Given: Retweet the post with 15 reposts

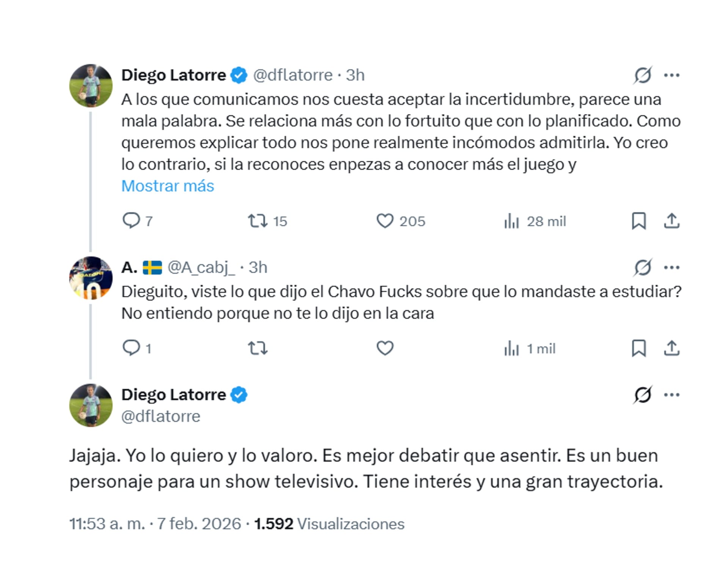Looking at the screenshot, I should (258, 220).
